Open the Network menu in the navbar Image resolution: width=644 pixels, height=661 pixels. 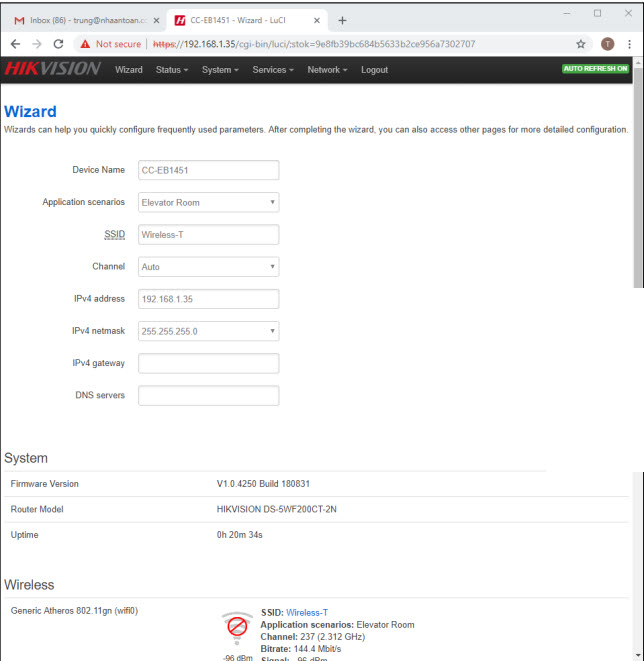tap(326, 70)
